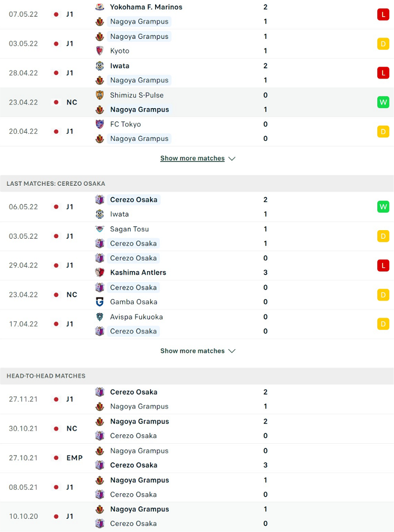The width and height of the screenshot is (394, 532).
Task: Click the red L badge for 07.05.22 match
Action: (x=383, y=14)
